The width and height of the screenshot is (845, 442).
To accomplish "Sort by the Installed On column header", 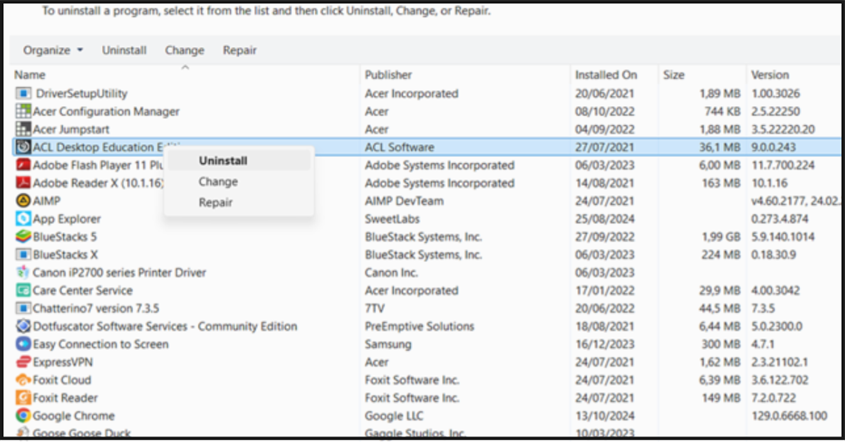I will [606, 75].
